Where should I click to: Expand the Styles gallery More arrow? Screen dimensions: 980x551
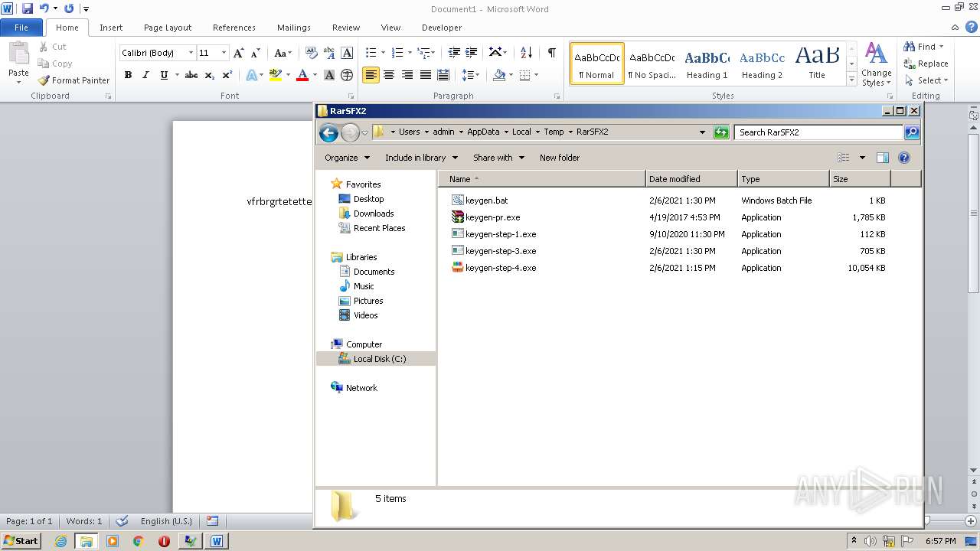[851, 80]
